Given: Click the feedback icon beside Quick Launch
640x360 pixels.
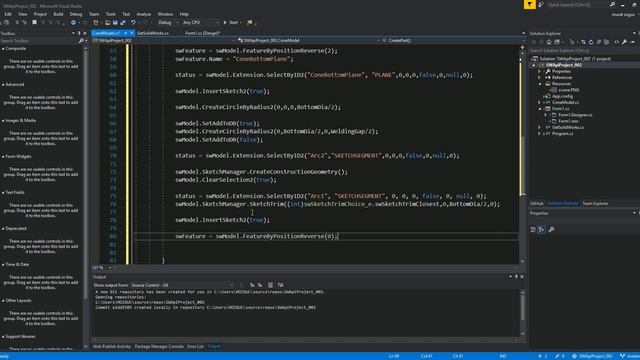Looking at the screenshot, I should click(541, 4).
